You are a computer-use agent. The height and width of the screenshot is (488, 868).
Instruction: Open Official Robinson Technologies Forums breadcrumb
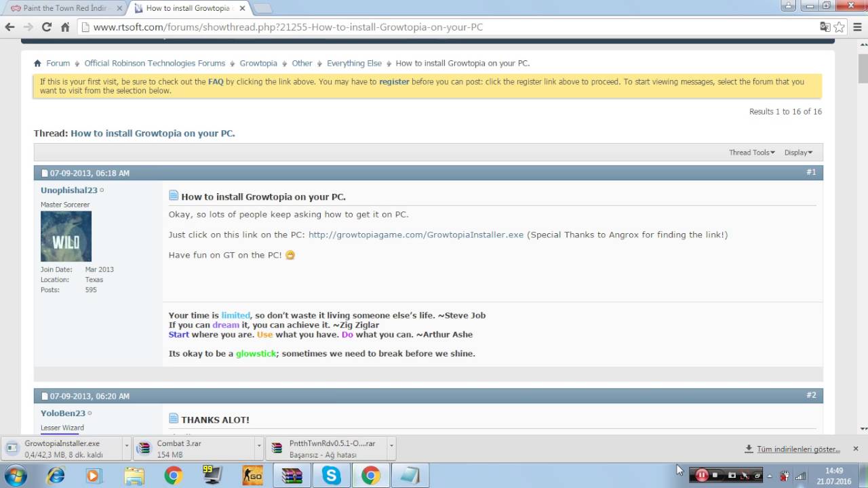coord(155,63)
